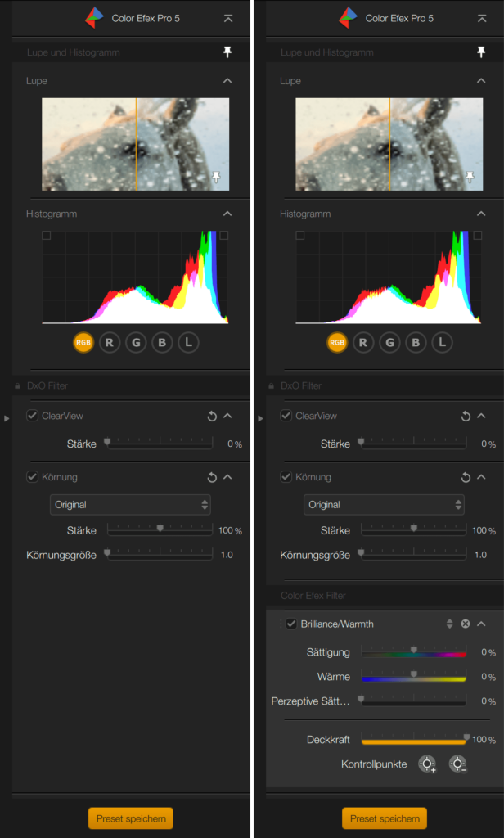The width and height of the screenshot is (504, 838).
Task: Collapse the Lupe section in left panel
Action: 227,81
